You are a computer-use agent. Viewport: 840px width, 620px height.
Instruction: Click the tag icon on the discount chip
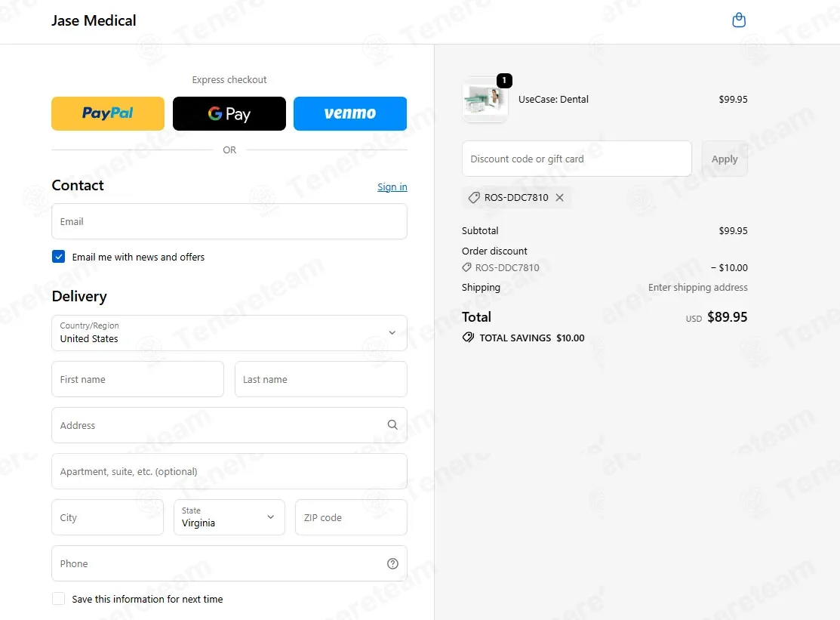(x=474, y=198)
